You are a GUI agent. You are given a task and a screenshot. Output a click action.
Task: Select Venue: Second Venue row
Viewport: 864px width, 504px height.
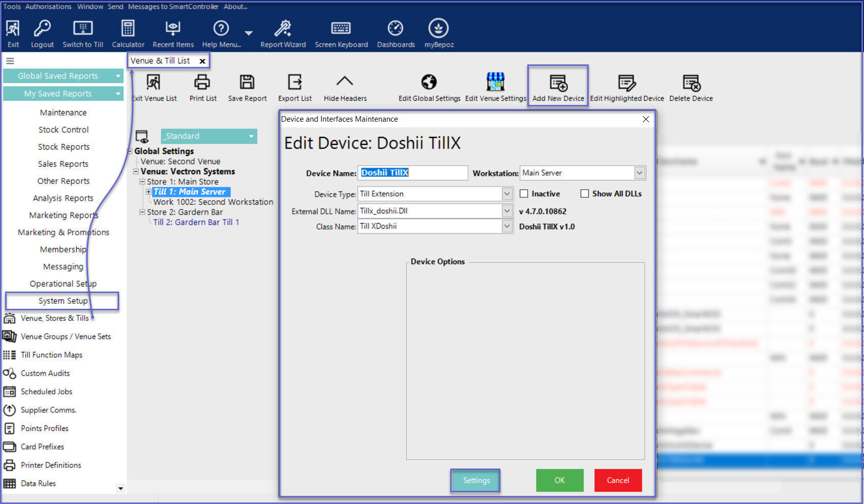tap(180, 161)
